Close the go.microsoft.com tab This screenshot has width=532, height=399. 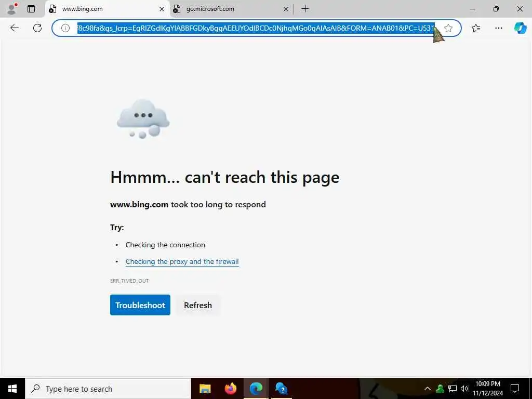point(286,9)
